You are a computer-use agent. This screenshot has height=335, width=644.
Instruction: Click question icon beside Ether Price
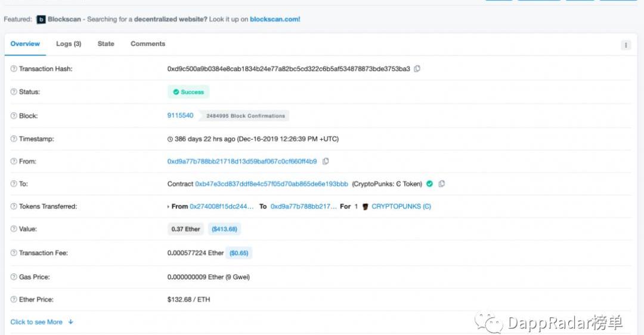click(14, 300)
